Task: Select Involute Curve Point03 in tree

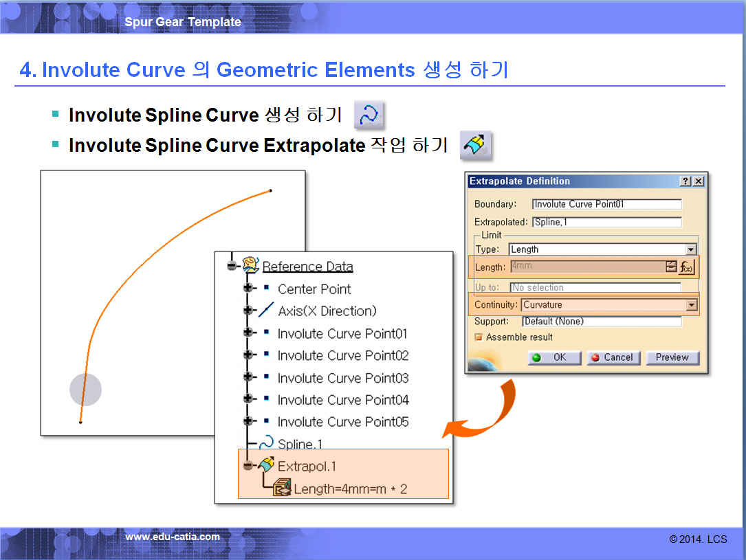Action: click(342, 378)
